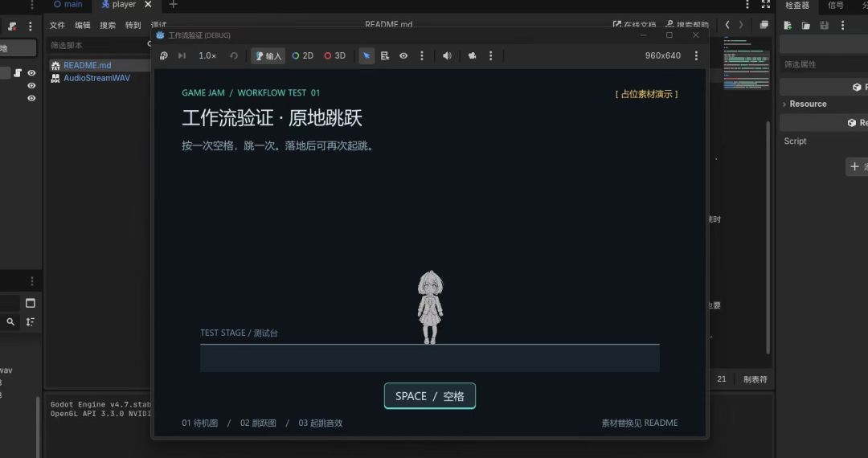The height and width of the screenshot is (458, 868).
Task: Open the inspector three-dot options menu
Action: tap(842, 26)
